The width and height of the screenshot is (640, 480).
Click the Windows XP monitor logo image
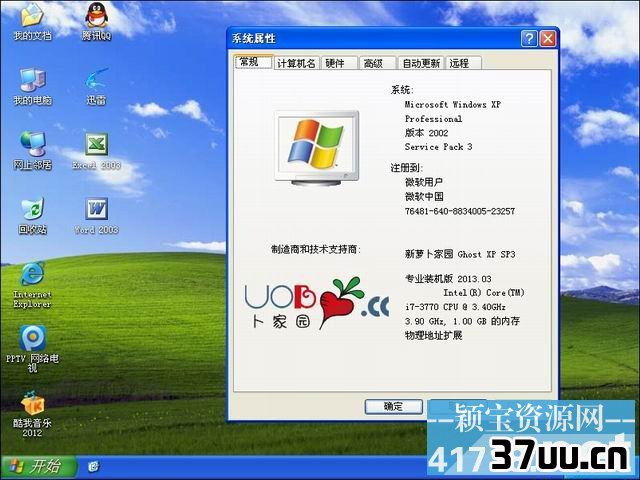tap(316, 148)
